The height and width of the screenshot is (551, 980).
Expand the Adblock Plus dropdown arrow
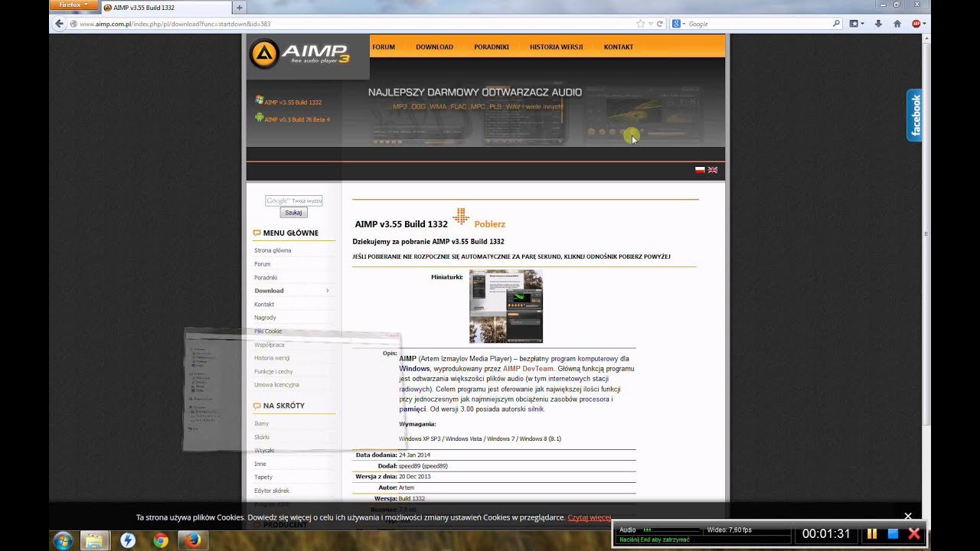pyautogui.click(x=924, y=24)
